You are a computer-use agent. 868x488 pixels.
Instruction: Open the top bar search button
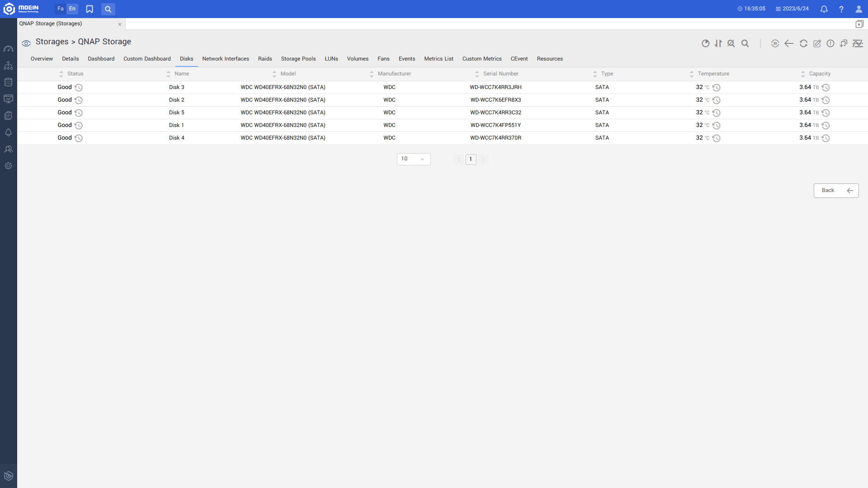tap(108, 9)
